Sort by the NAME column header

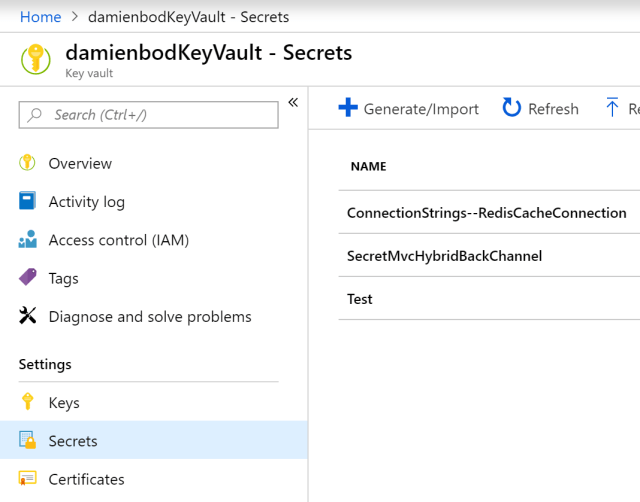[x=368, y=166]
